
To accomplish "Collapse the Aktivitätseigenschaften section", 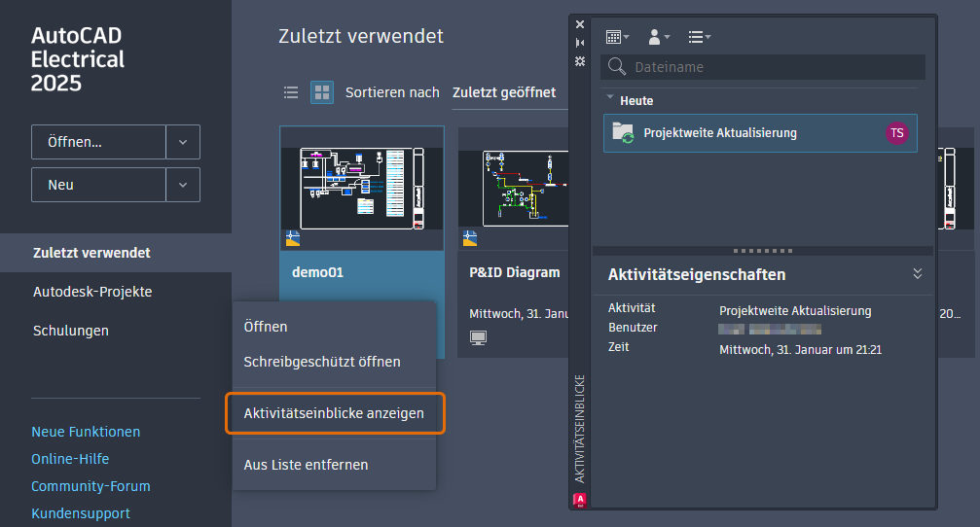I will click(917, 273).
